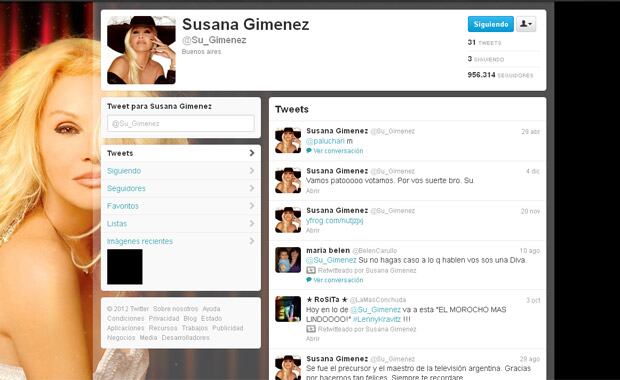
Task: Open the 956.314 Seguidores count
Action: pyautogui.click(x=500, y=75)
